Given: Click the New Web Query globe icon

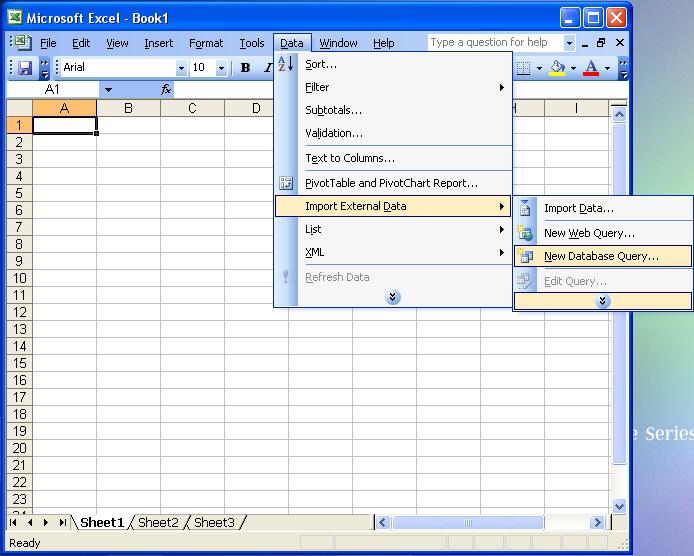Looking at the screenshot, I should coord(525,233).
